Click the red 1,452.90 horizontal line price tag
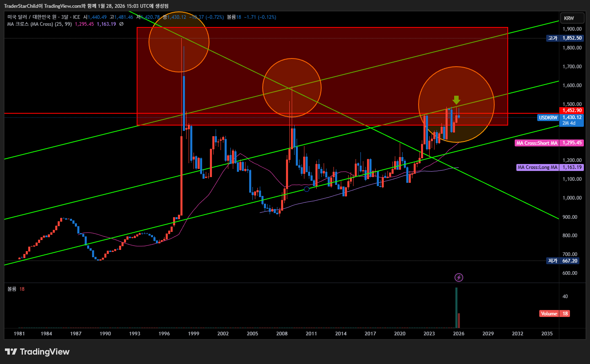The image size is (590, 364). click(x=572, y=110)
